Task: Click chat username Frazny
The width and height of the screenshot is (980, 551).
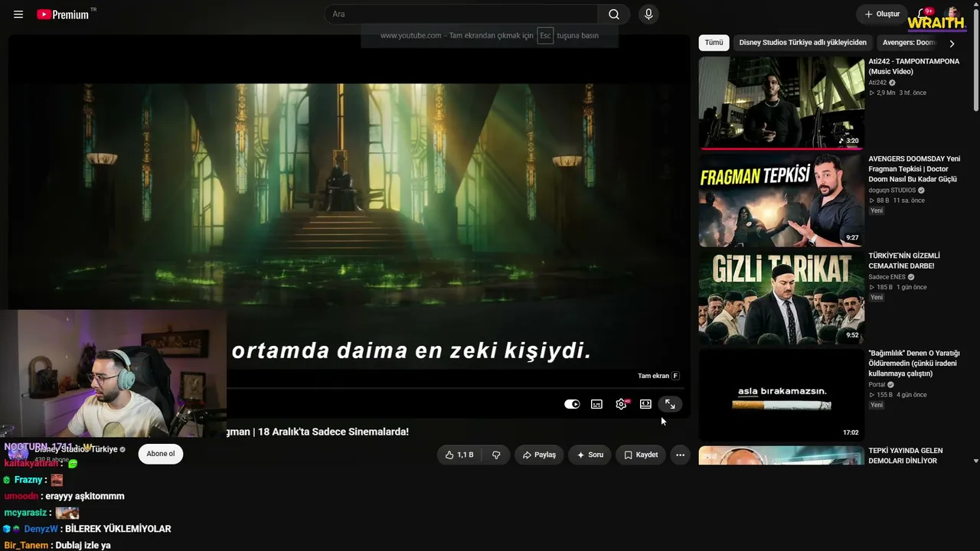Action: coord(28,480)
